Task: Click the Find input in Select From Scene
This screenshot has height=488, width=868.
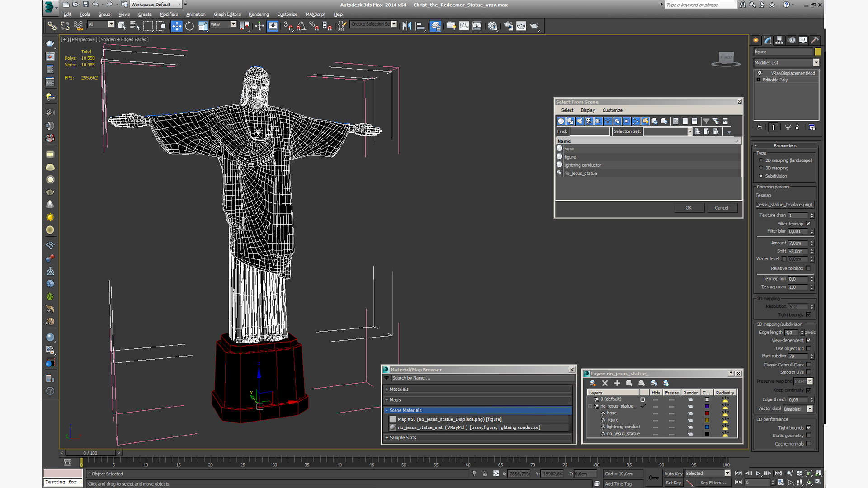Action: (x=590, y=131)
